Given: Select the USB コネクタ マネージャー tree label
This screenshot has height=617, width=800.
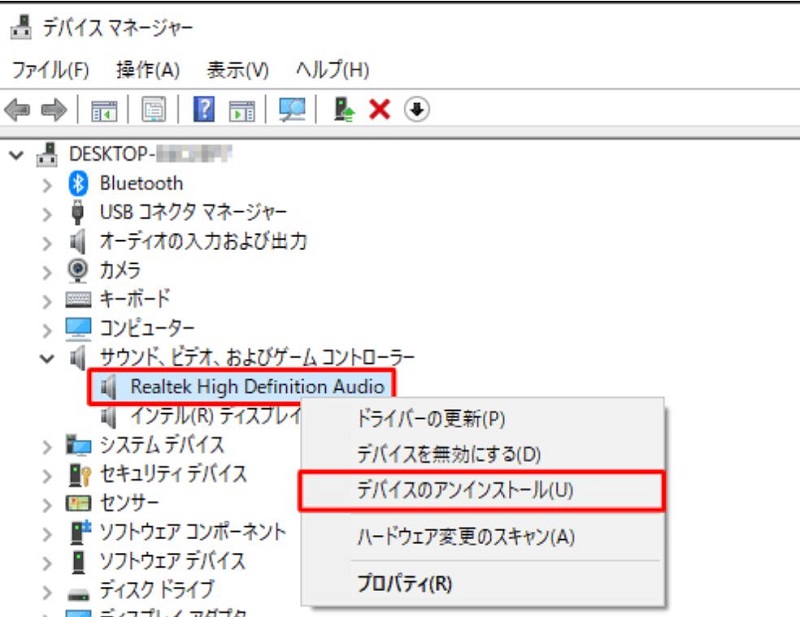Looking at the screenshot, I should (x=193, y=212).
